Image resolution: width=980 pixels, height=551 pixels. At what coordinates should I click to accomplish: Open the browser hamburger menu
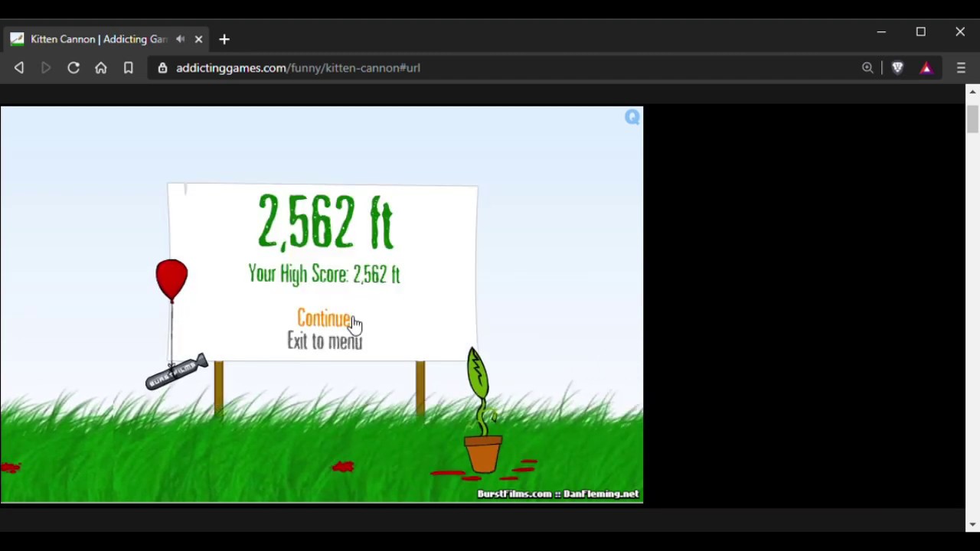tap(961, 68)
